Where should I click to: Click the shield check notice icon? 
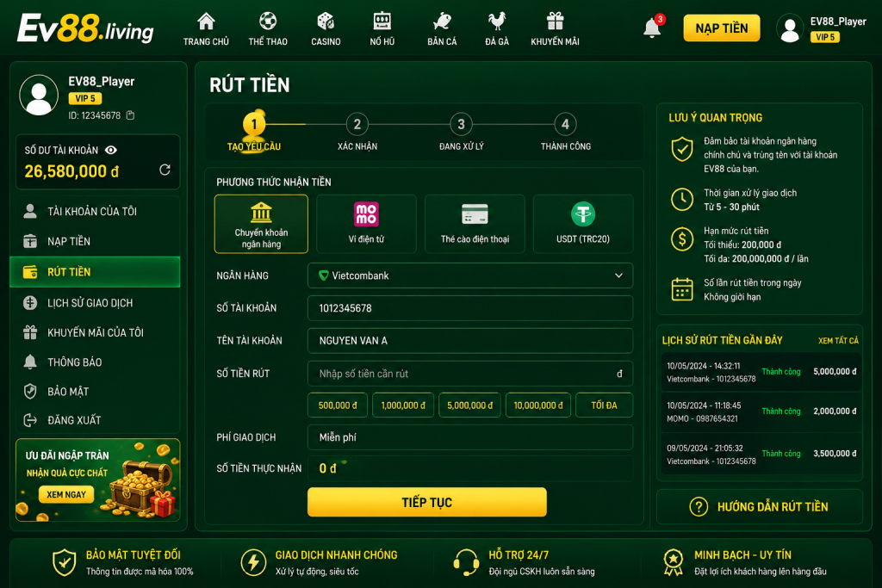[682, 150]
